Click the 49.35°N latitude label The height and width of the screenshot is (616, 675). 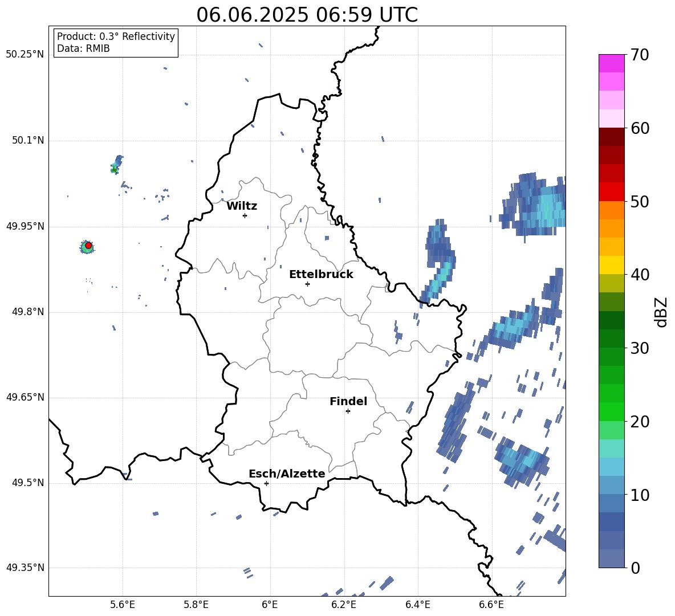[25, 568]
